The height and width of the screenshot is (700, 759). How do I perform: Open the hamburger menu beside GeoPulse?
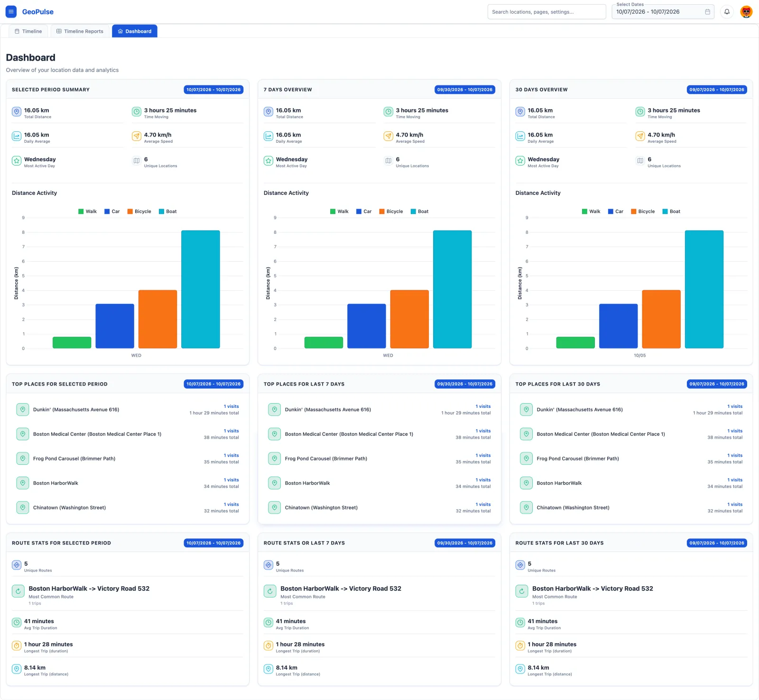tap(11, 12)
